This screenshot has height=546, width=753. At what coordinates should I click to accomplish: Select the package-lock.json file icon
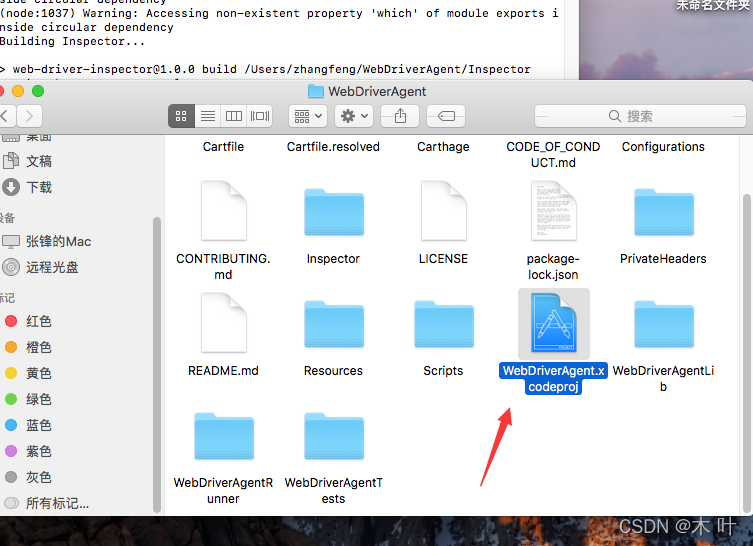(553, 210)
